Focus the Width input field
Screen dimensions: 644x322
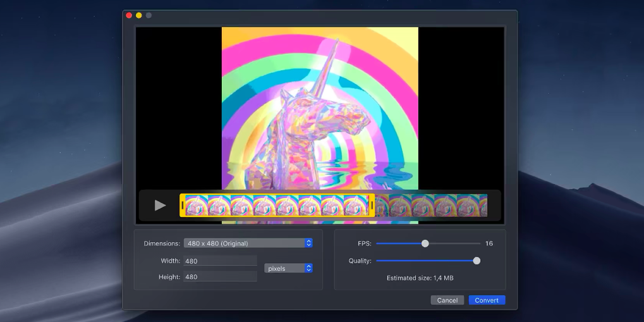click(219, 261)
